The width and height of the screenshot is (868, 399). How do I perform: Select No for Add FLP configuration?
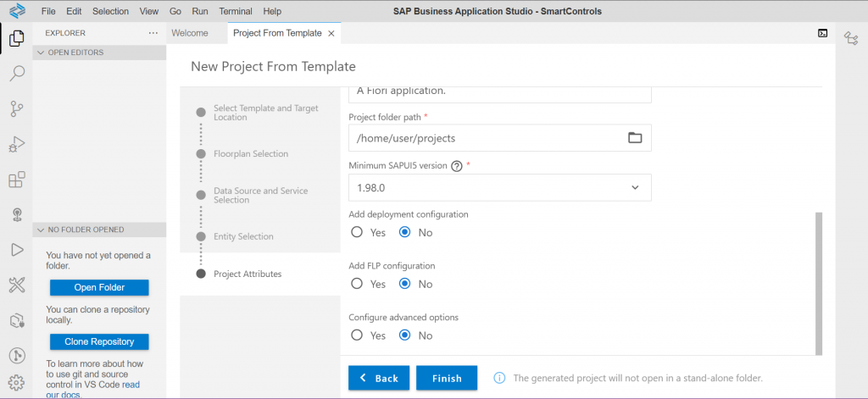405,284
